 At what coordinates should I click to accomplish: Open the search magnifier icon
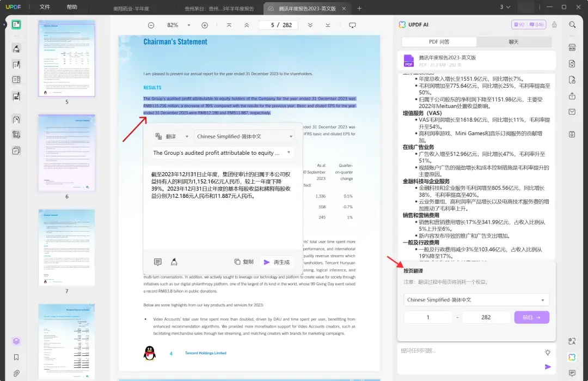tap(572, 25)
